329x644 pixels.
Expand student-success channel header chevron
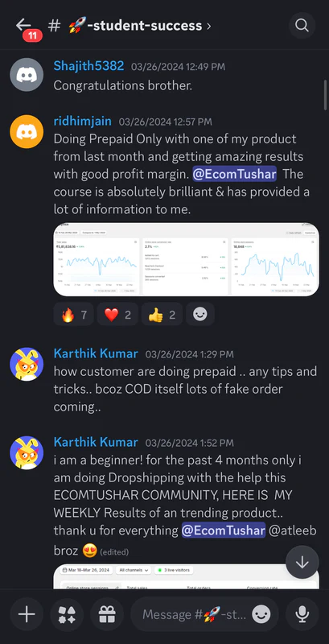(x=209, y=26)
